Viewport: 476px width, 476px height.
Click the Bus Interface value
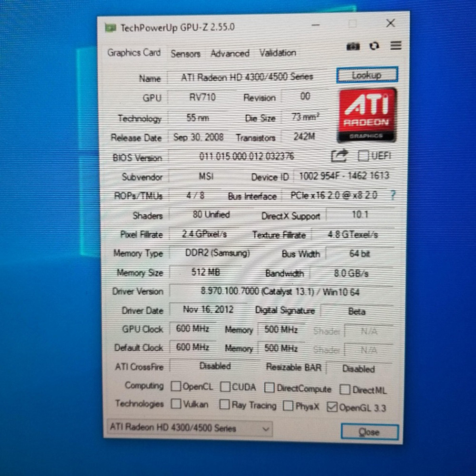pos(334,195)
